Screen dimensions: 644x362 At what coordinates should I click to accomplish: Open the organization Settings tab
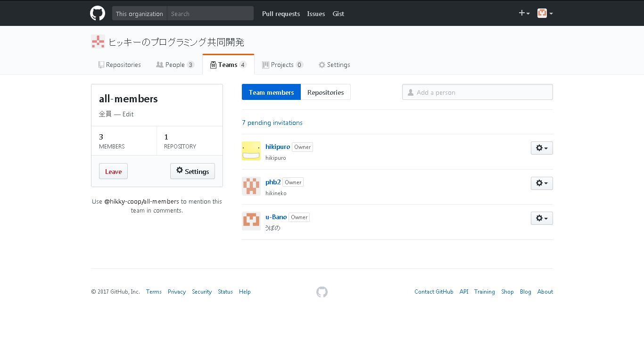[334, 65]
